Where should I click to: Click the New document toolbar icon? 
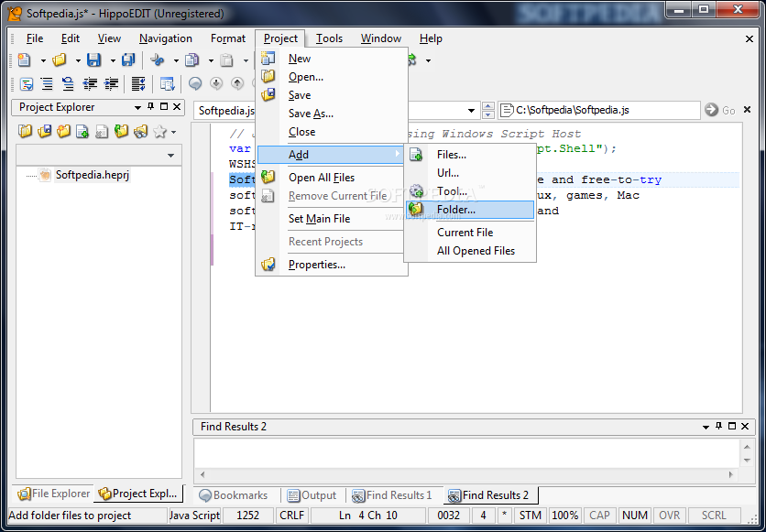coord(24,60)
